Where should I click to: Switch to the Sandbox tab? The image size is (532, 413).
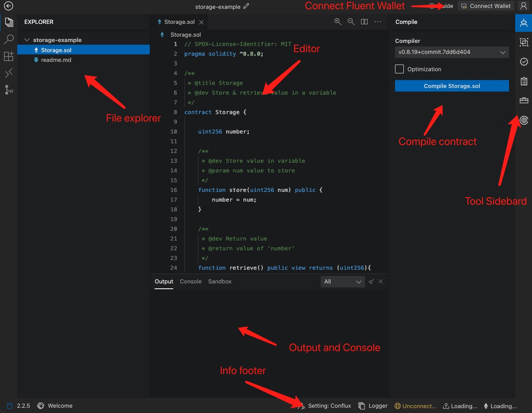click(x=220, y=282)
